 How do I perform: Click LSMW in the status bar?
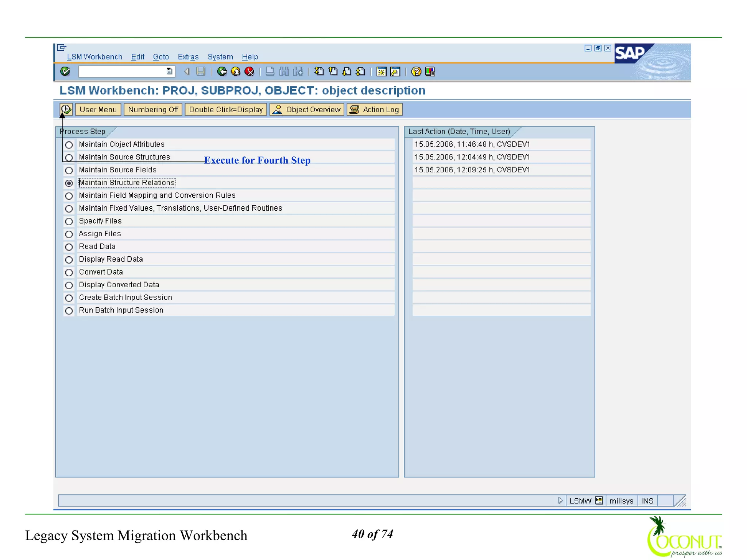(580, 501)
